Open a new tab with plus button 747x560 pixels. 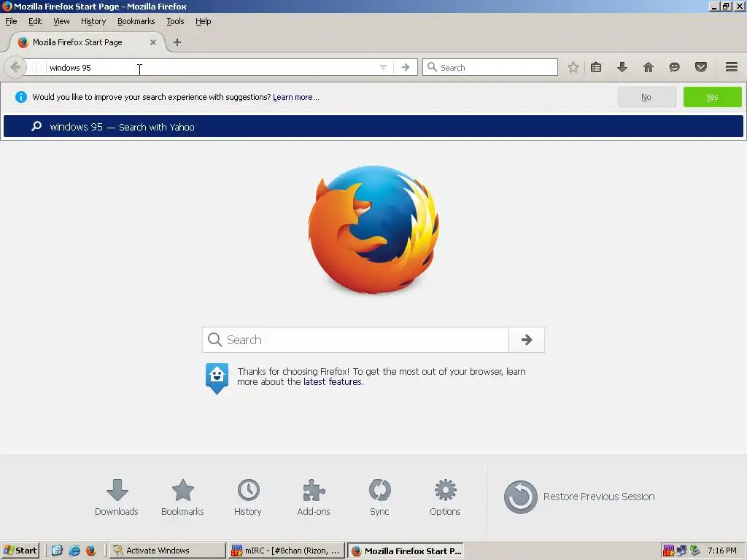(x=177, y=42)
